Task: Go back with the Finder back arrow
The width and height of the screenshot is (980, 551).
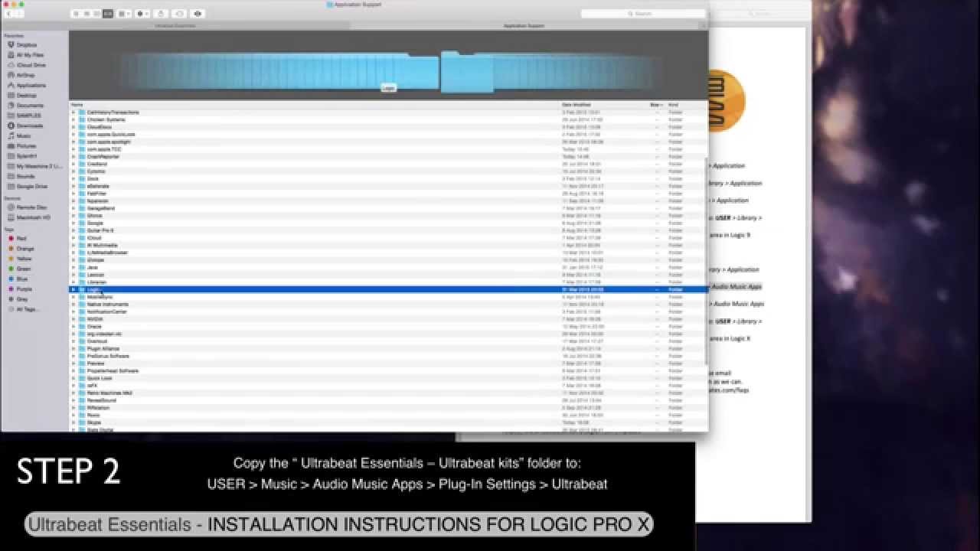Action: [8, 14]
